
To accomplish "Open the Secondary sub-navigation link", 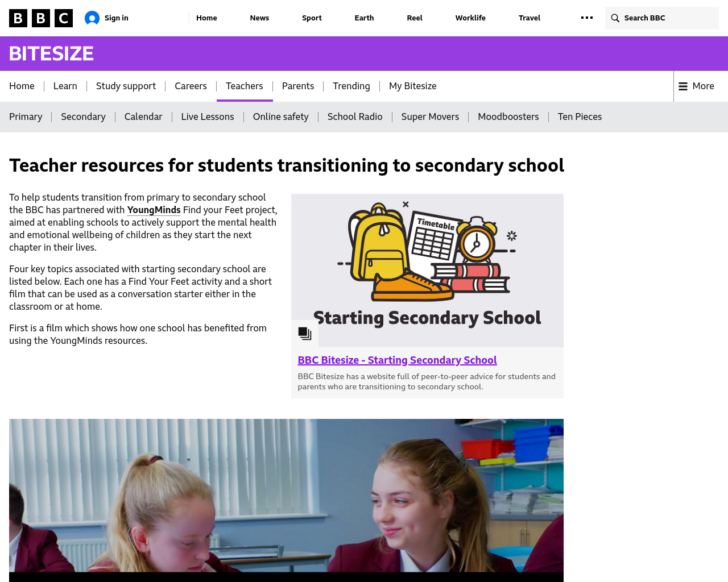I will coord(83,117).
